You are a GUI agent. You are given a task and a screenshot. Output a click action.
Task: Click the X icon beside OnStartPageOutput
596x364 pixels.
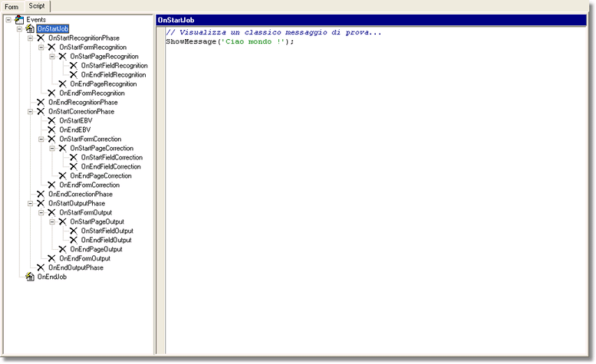click(x=63, y=221)
